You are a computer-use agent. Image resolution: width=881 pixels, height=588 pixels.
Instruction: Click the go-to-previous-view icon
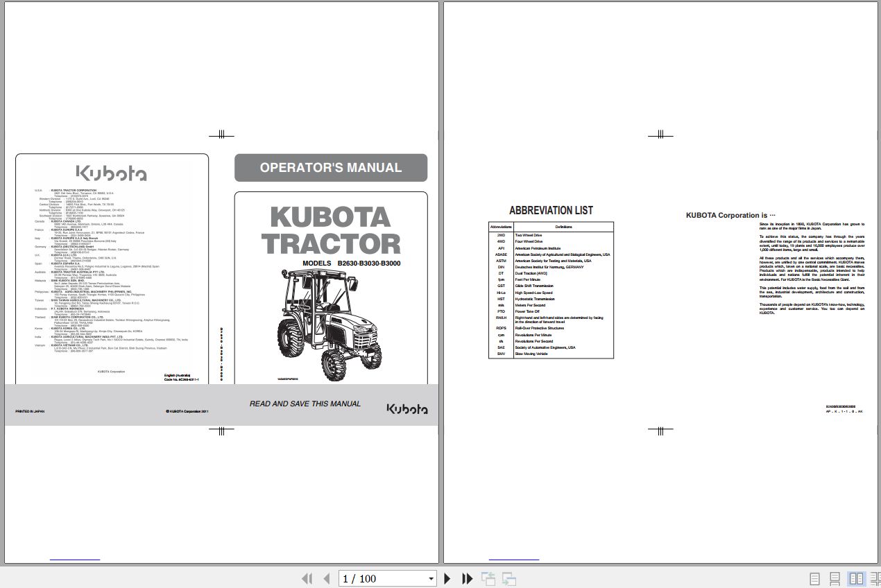point(488,578)
